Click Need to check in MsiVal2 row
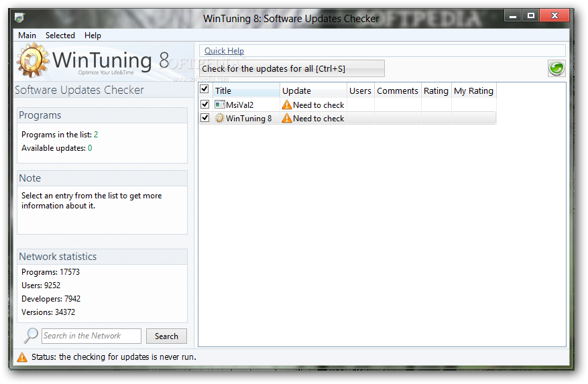The width and height of the screenshot is (588, 384). point(318,105)
